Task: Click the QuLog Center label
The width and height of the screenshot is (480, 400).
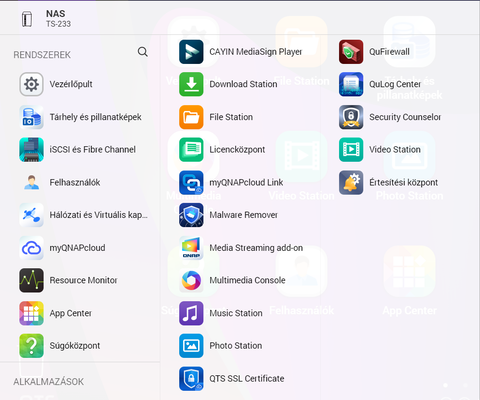Action: coord(395,84)
